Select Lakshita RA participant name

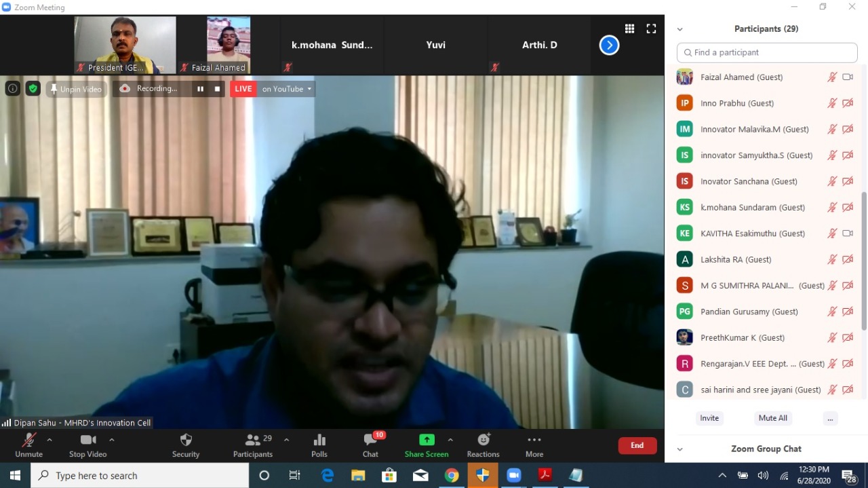click(x=736, y=259)
